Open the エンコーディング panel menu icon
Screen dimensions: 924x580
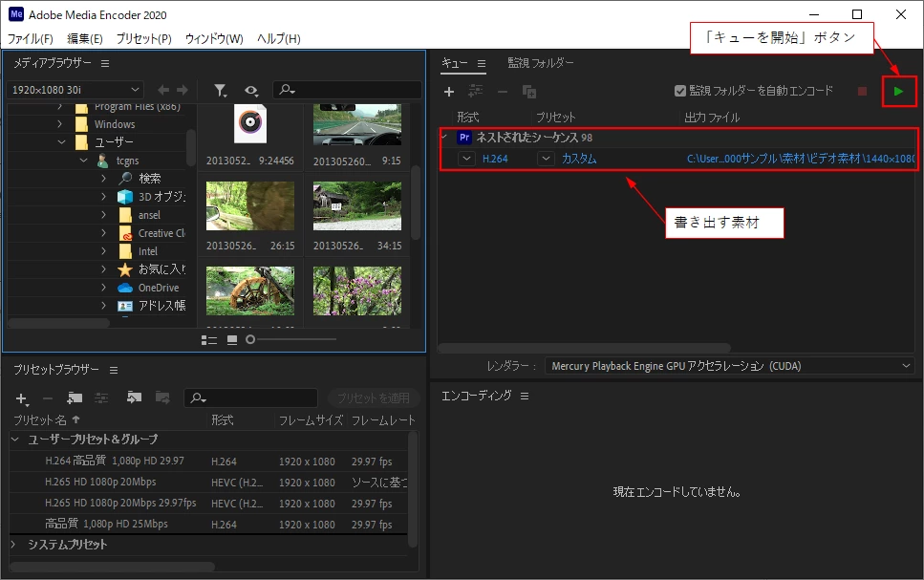(x=525, y=397)
